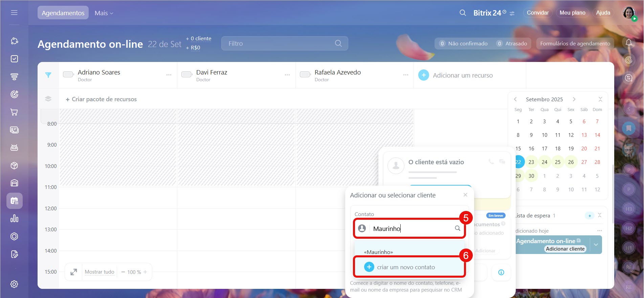Expand the Mais dropdown menu
This screenshot has width=644, height=298.
coord(104,13)
